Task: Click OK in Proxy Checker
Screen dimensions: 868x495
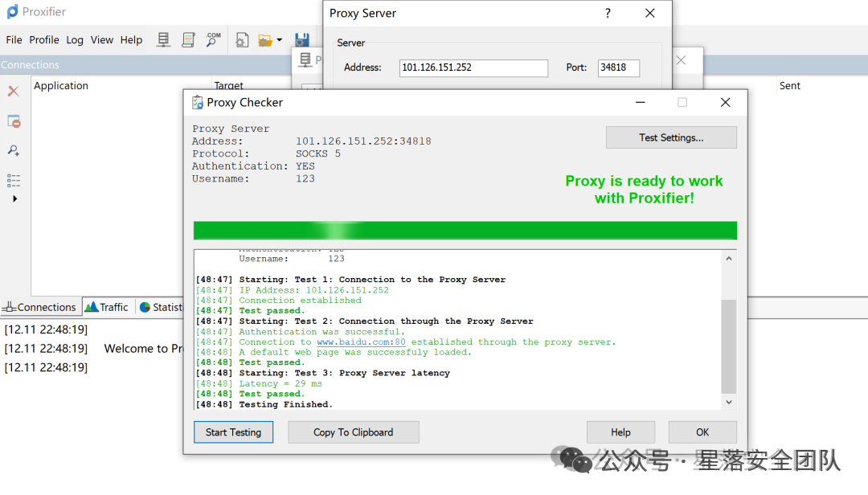Action: [702, 432]
